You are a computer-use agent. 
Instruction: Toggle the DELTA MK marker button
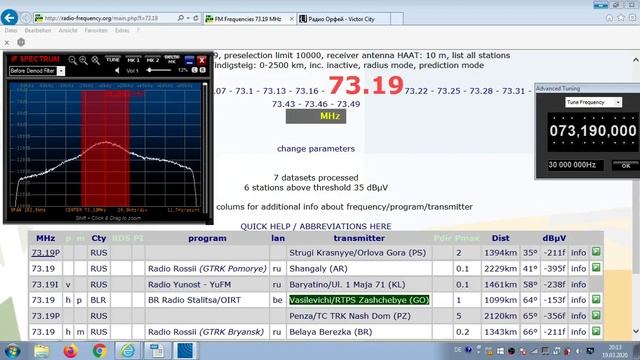pyautogui.click(x=172, y=60)
